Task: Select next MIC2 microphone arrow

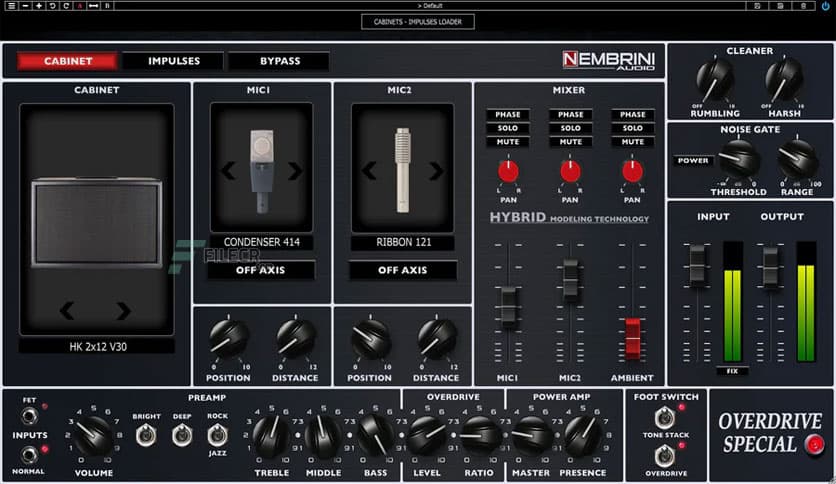Action: [x=436, y=171]
